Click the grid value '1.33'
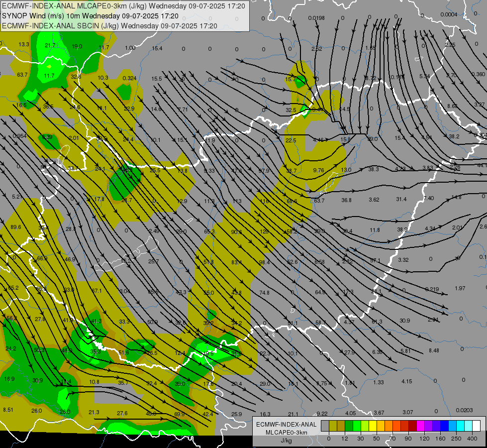 click(379, 382)
